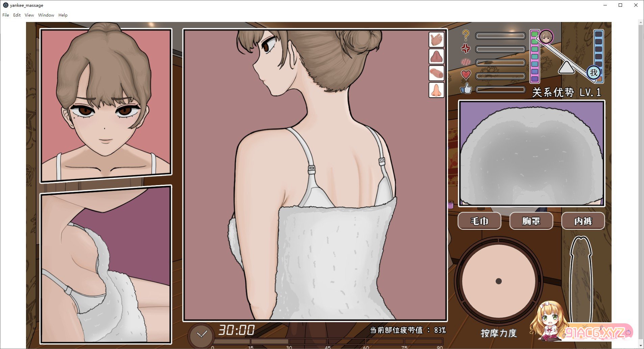Screen dimensions: 644x349
Task: Click the 30:00 timer display
Action: coord(236,330)
